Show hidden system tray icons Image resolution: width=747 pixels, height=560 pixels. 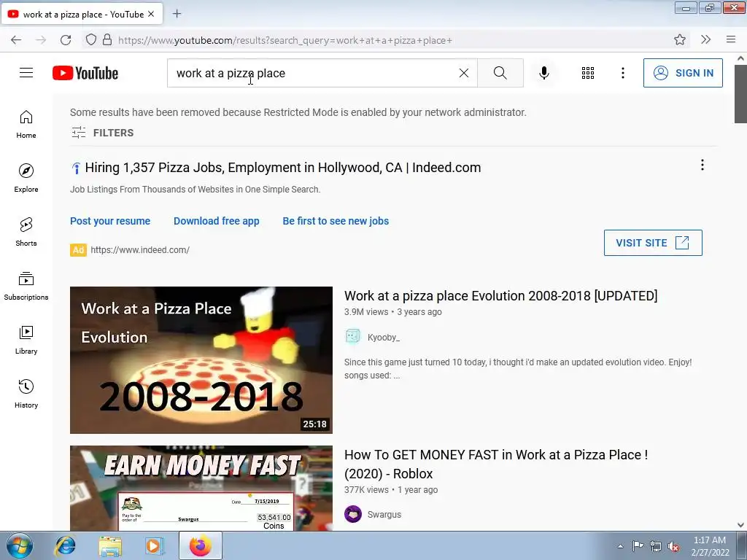[620, 546]
